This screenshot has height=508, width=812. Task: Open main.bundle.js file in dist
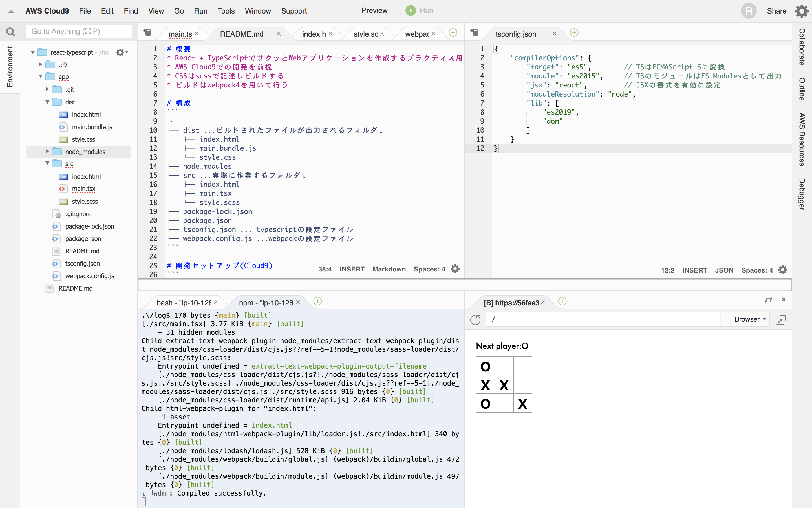[x=92, y=127]
